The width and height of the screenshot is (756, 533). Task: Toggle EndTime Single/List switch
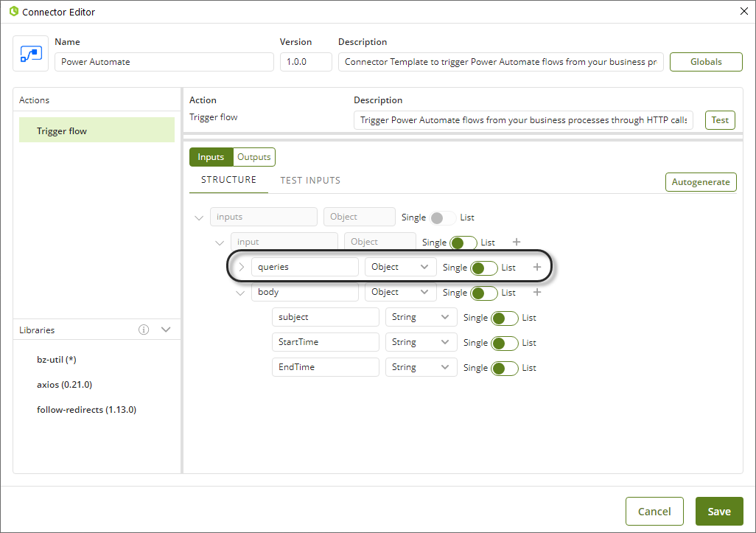pos(505,368)
